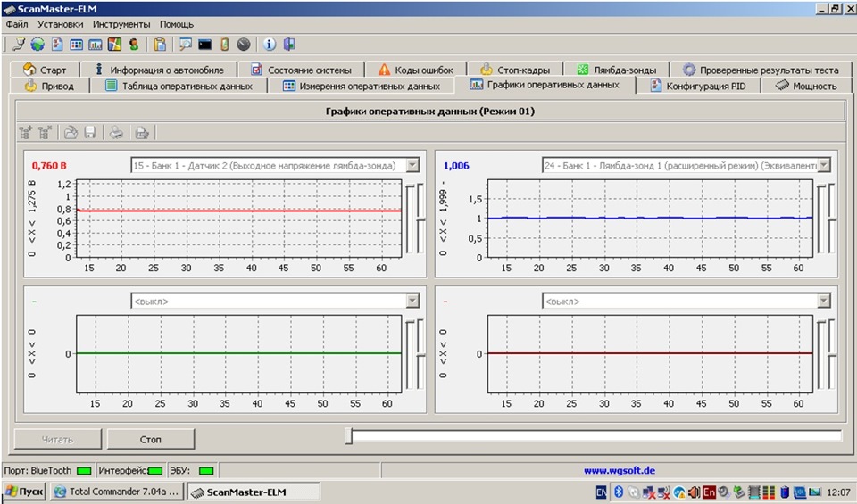Screen dimensions: 857x504
Task: Click the add graph tree-plus icon
Action: [26, 132]
